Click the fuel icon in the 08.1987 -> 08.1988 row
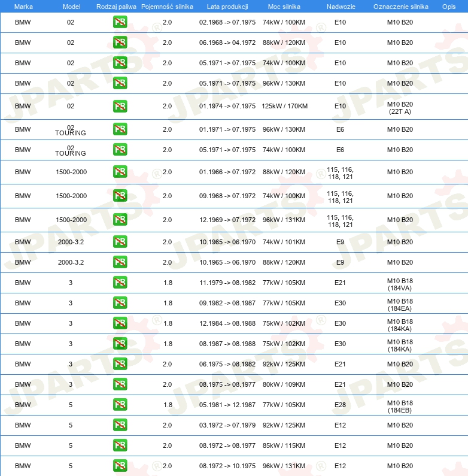 point(120,344)
